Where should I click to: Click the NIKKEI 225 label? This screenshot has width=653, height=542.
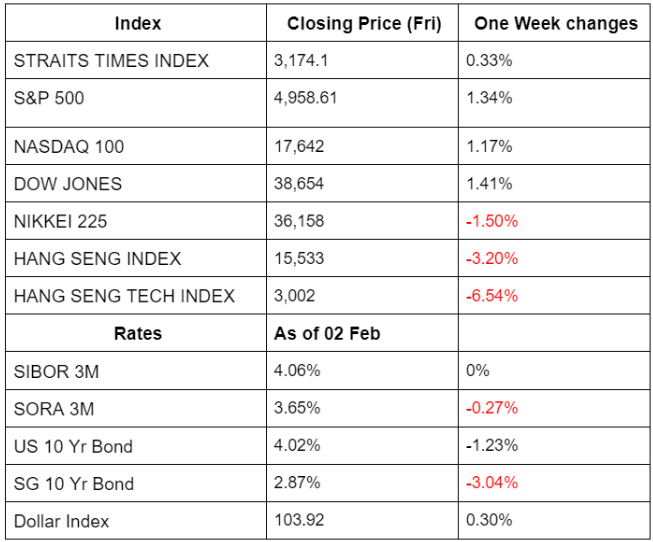64,221
